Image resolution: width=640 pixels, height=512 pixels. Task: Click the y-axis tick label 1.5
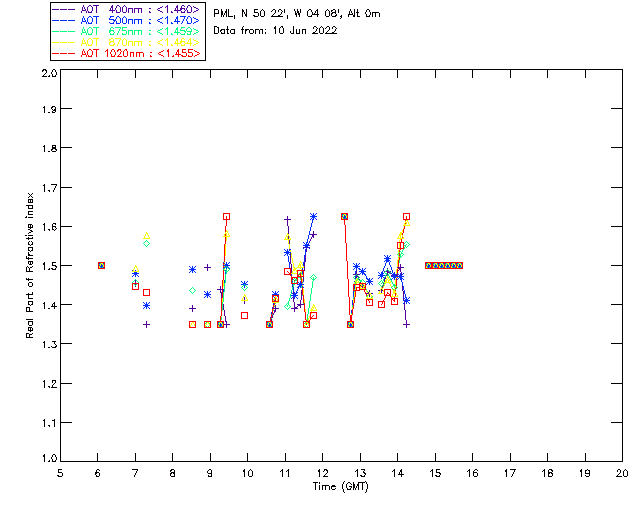[x=49, y=266]
